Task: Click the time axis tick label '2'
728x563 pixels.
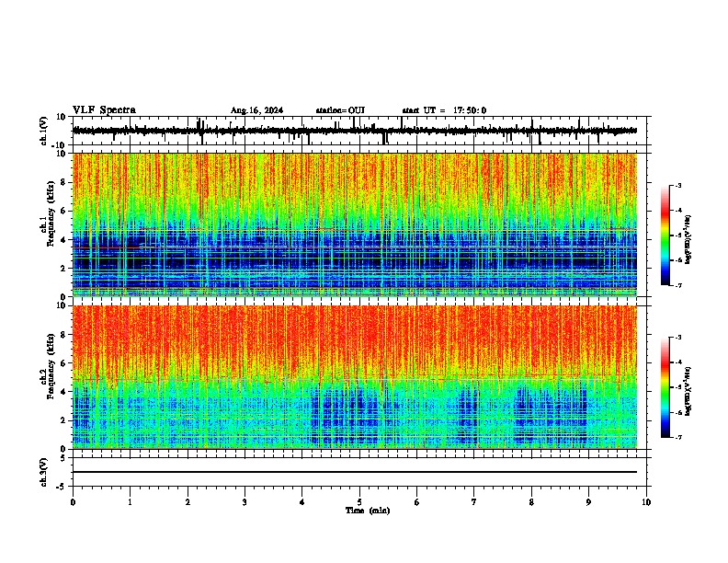Action: 188,502
